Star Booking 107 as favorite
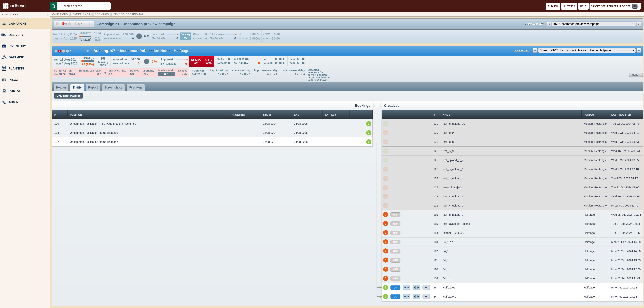Image resolution: width=644 pixels, height=308 pixels. 88,51
